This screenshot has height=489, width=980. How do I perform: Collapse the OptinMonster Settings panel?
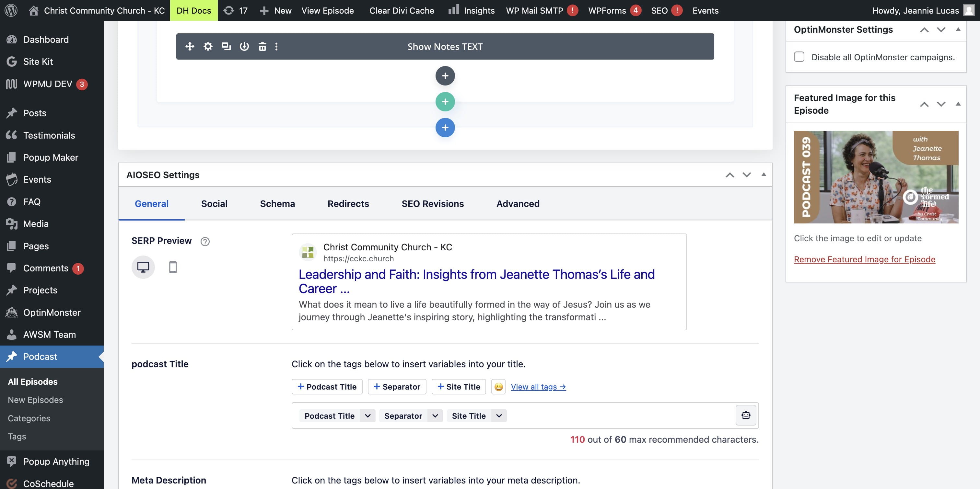tap(958, 29)
